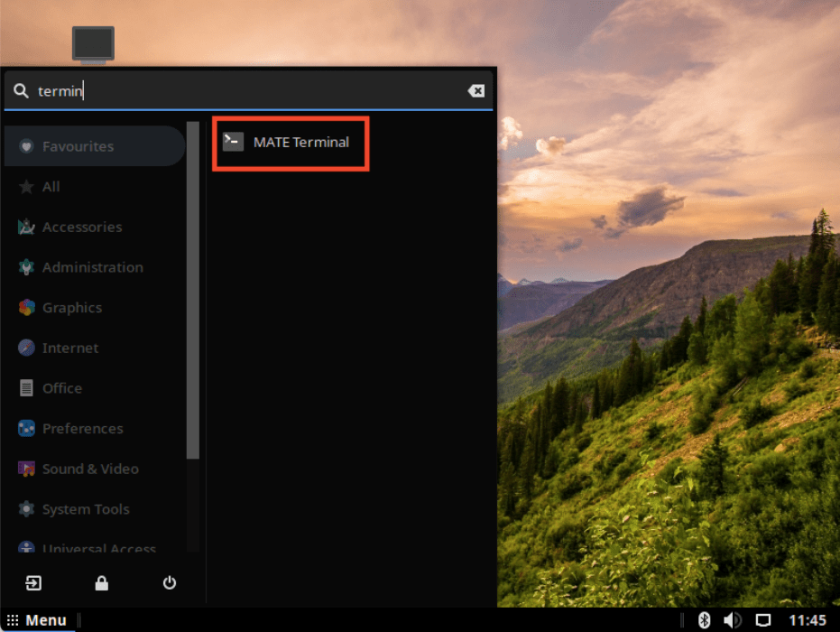This screenshot has width=840, height=632.
Task: Open the Accessories category
Action: point(81,228)
